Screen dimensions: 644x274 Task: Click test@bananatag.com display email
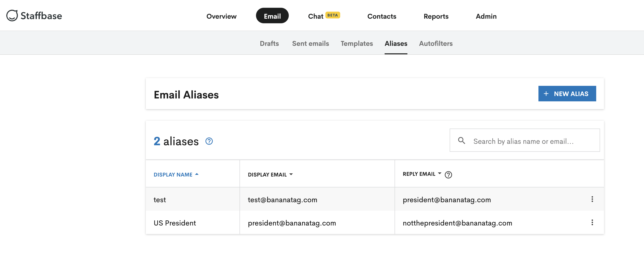282,200
